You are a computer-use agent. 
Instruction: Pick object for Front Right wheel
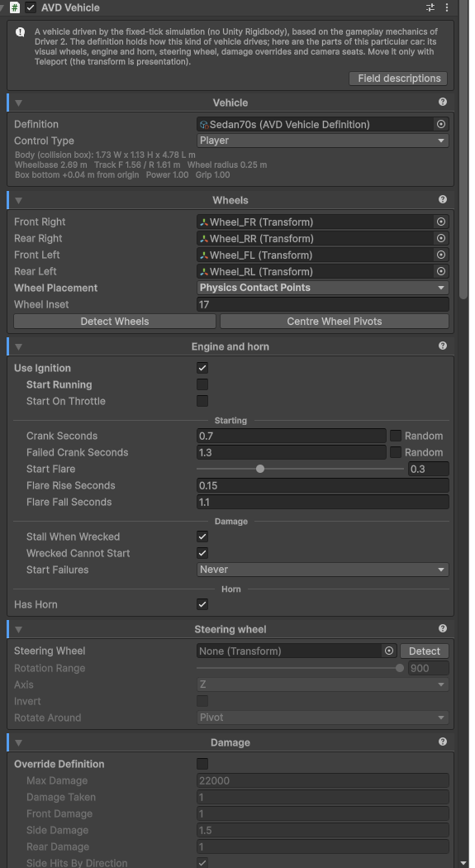click(x=440, y=222)
